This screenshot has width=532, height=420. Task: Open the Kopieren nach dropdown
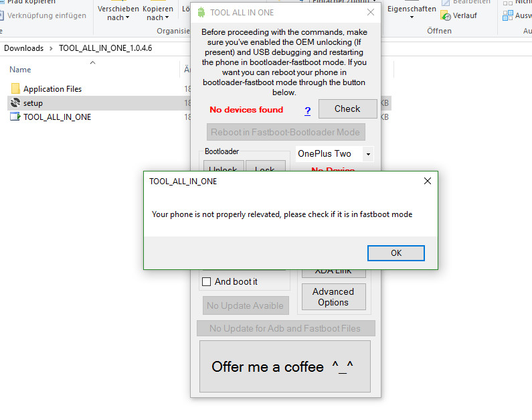(157, 13)
